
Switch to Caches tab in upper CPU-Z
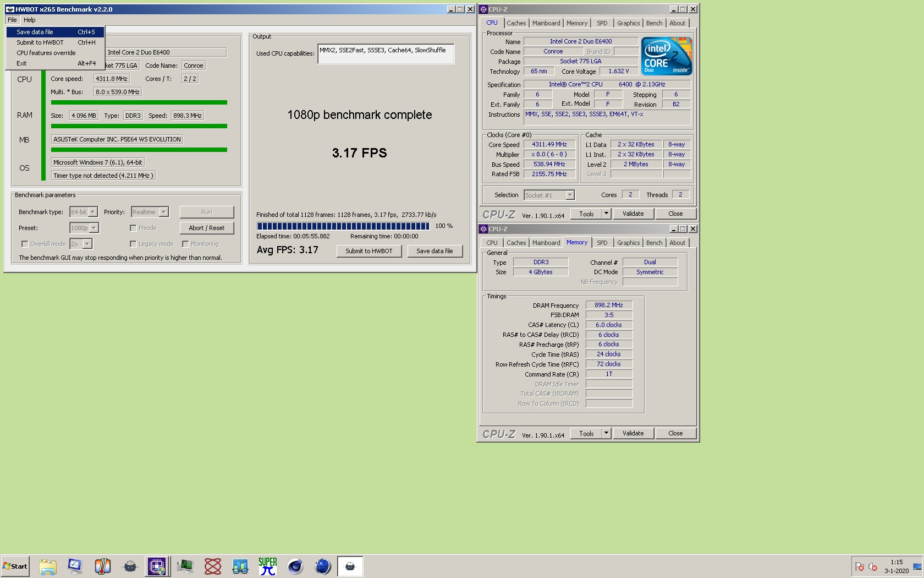click(516, 23)
